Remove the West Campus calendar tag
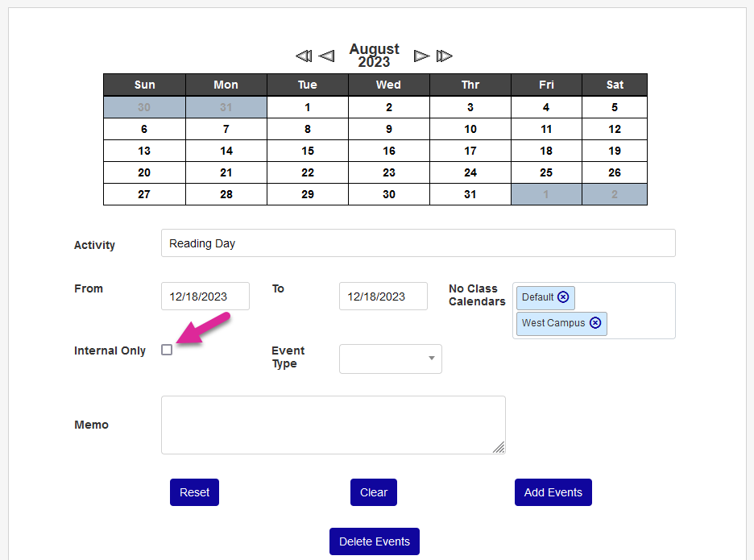Viewport: 754px width, 560px height. tap(595, 323)
